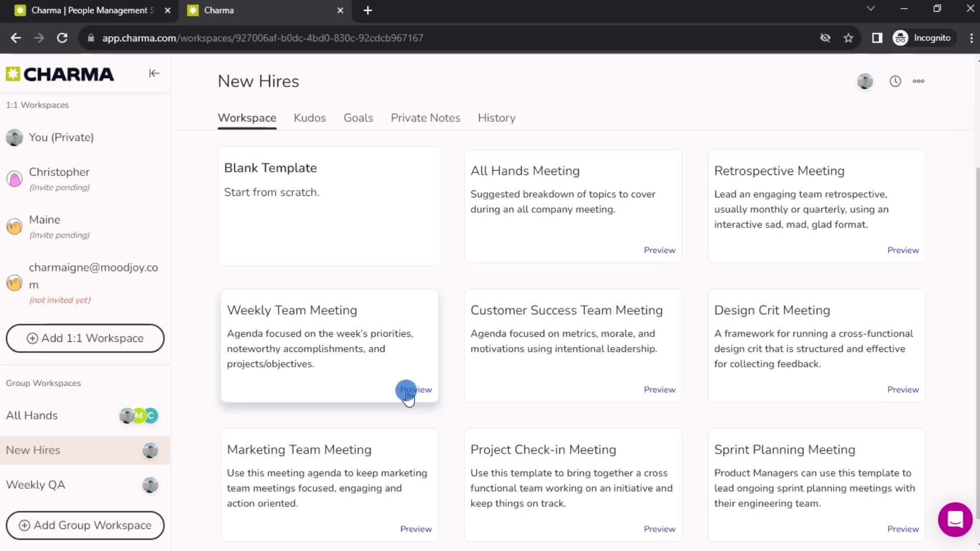
Task: Preview the Weekly Team Meeting template
Action: [x=416, y=389]
